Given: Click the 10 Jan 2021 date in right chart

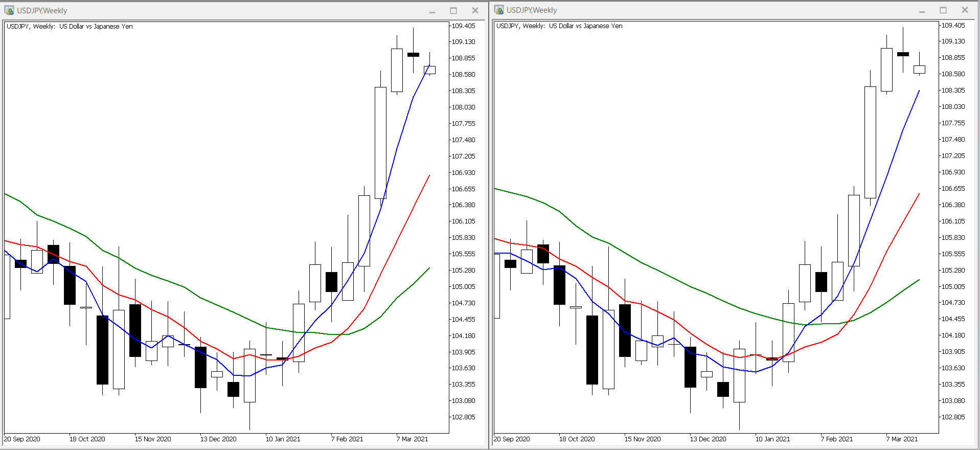Looking at the screenshot, I should coord(773,439).
